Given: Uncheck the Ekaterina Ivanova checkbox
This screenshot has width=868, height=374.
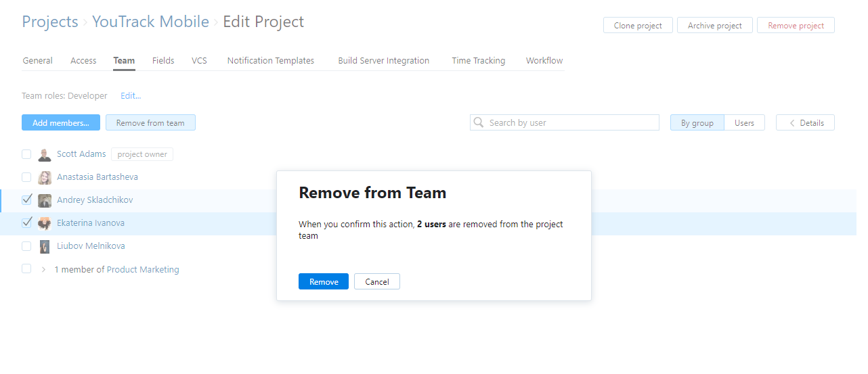Looking at the screenshot, I should [26, 223].
